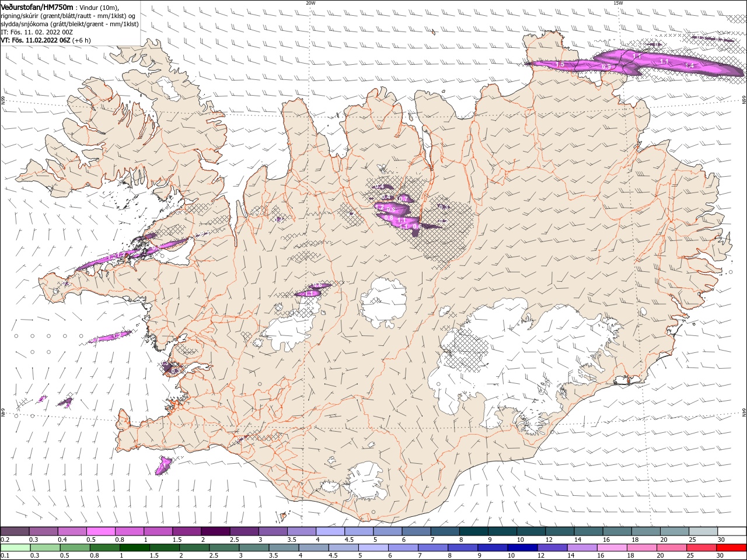Select the snow legend swatch starting at 0.2
The width and height of the screenshot is (747, 560).
click(x=15, y=531)
